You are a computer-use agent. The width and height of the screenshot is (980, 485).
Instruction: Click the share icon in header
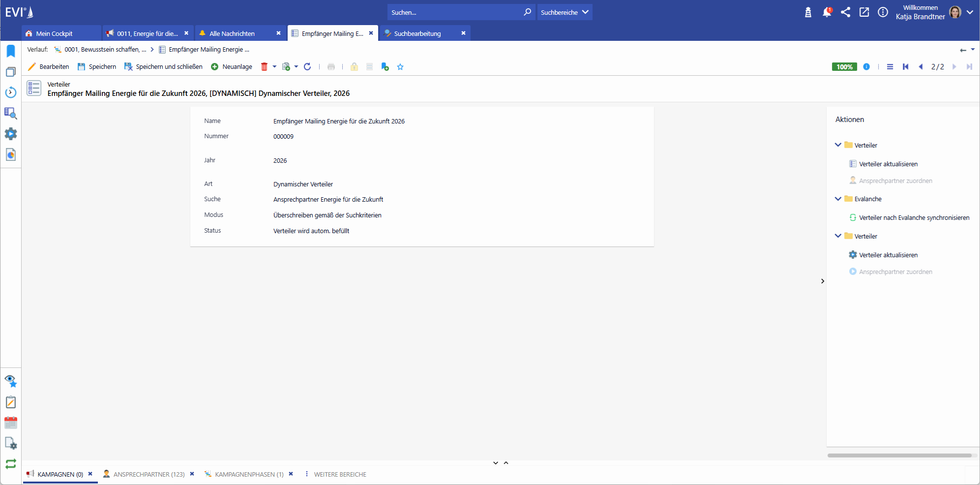[845, 12]
